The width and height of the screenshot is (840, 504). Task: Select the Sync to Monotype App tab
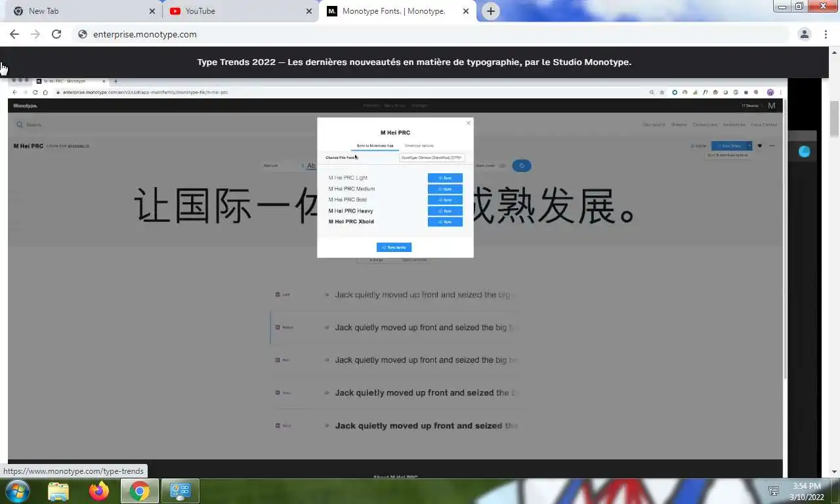point(375,146)
